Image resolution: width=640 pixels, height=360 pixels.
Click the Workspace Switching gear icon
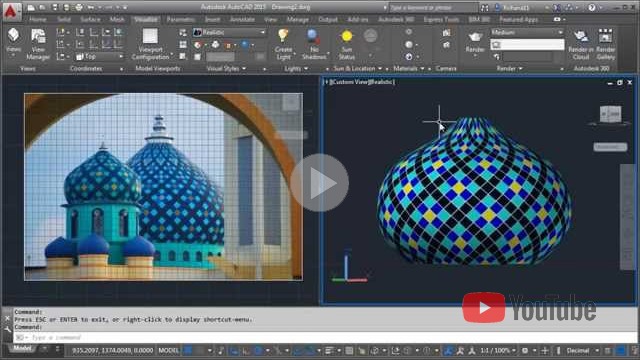(x=525, y=350)
